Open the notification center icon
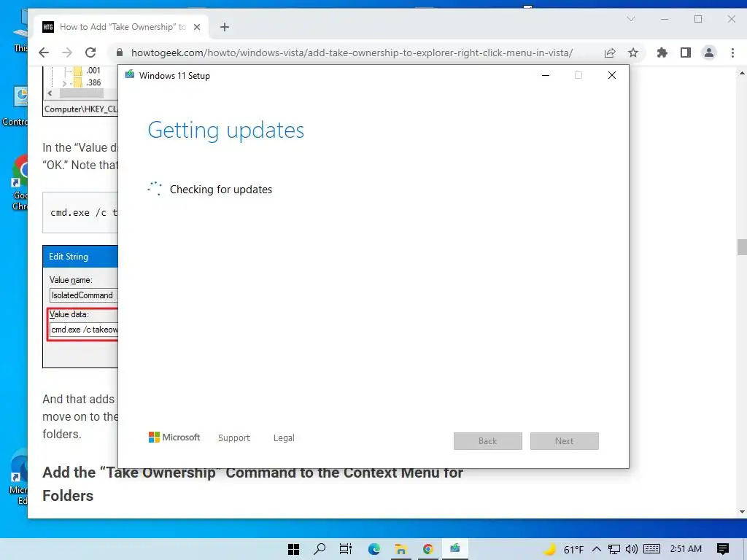 723,549
